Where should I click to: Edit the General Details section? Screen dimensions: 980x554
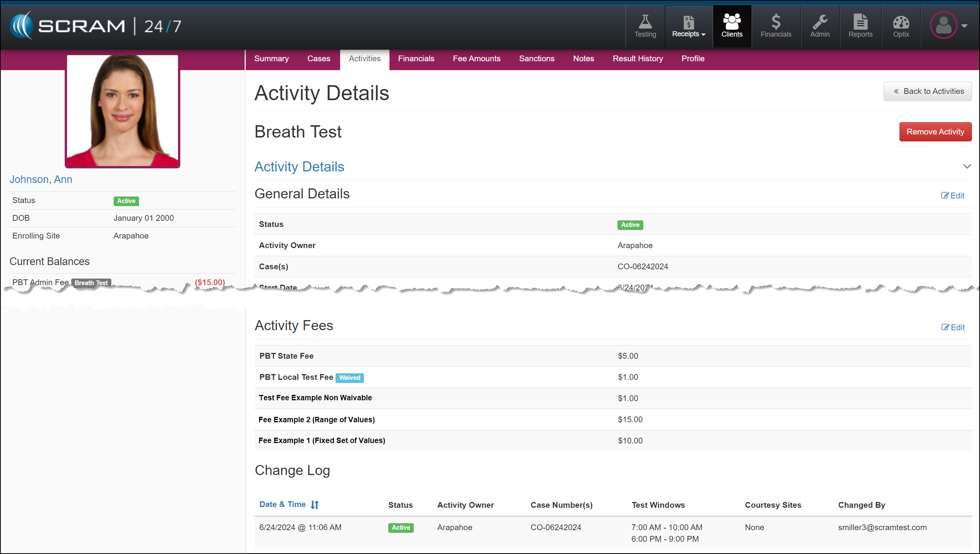[x=953, y=195]
